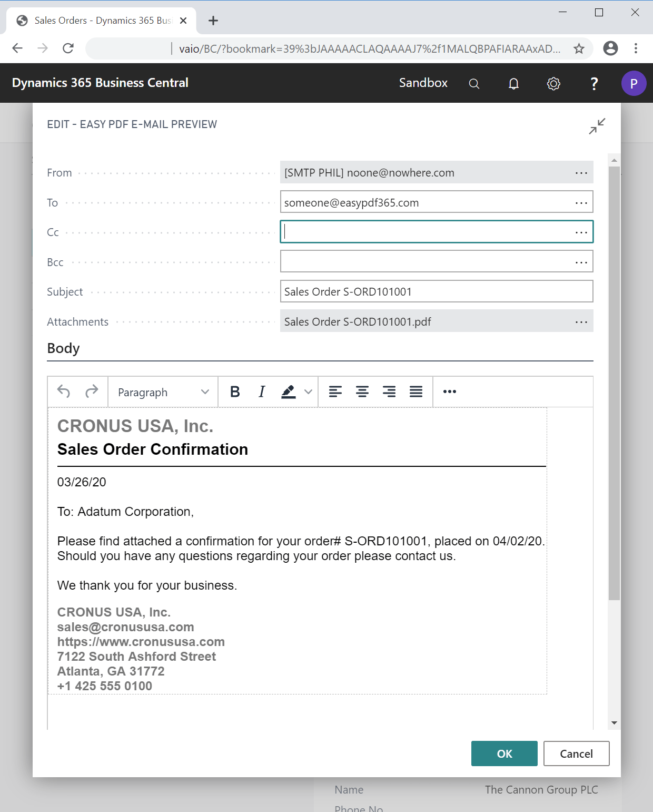Viewport: 653px width, 812px height.
Task: Click the redo arrow in body editor
Action: click(91, 392)
